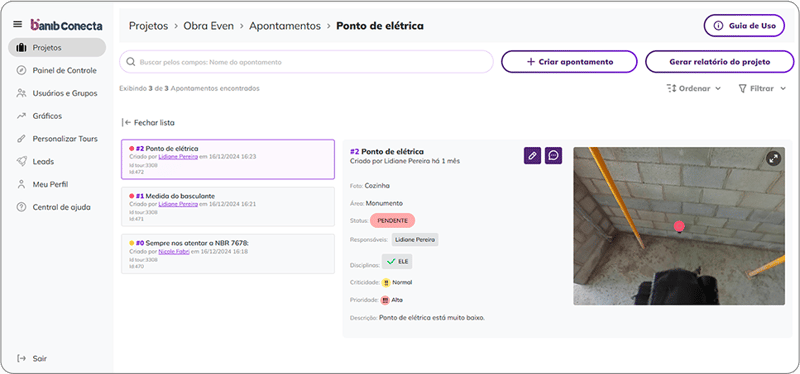Click the Meu Perfil person icon
The image size is (800, 374).
pos(21,184)
